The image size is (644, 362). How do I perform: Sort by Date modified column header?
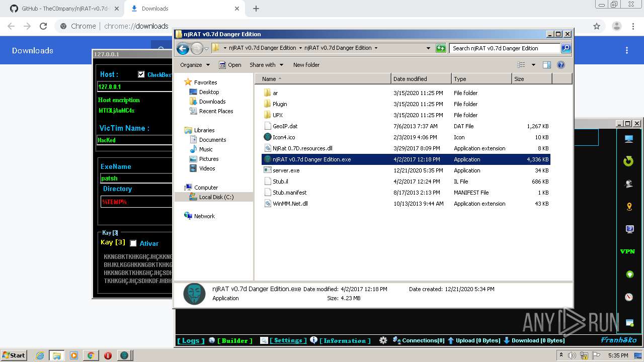click(421, 79)
